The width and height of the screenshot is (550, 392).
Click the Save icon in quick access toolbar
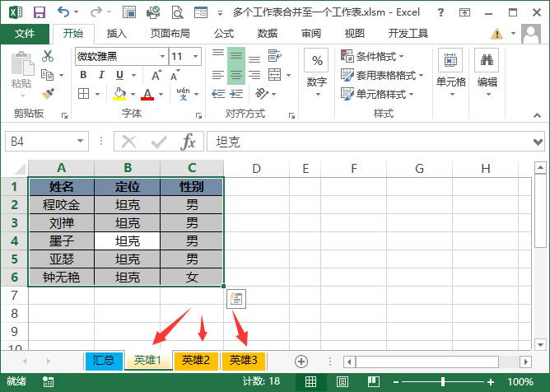point(40,12)
